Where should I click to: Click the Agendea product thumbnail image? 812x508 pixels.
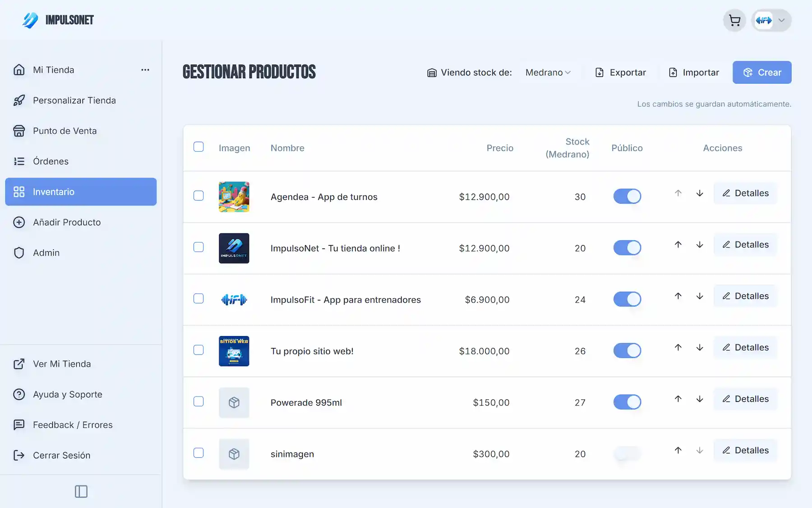[x=234, y=197]
